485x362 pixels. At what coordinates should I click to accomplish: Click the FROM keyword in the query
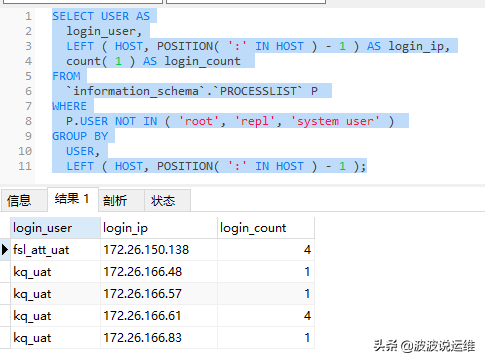coord(66,76)
